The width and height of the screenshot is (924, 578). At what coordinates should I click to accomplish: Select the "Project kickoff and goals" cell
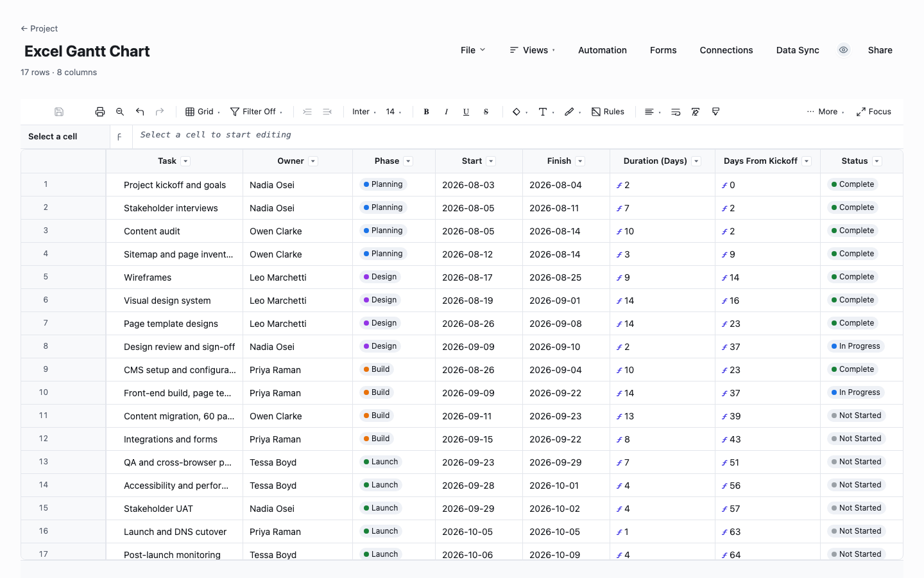(x=175, y=185)
